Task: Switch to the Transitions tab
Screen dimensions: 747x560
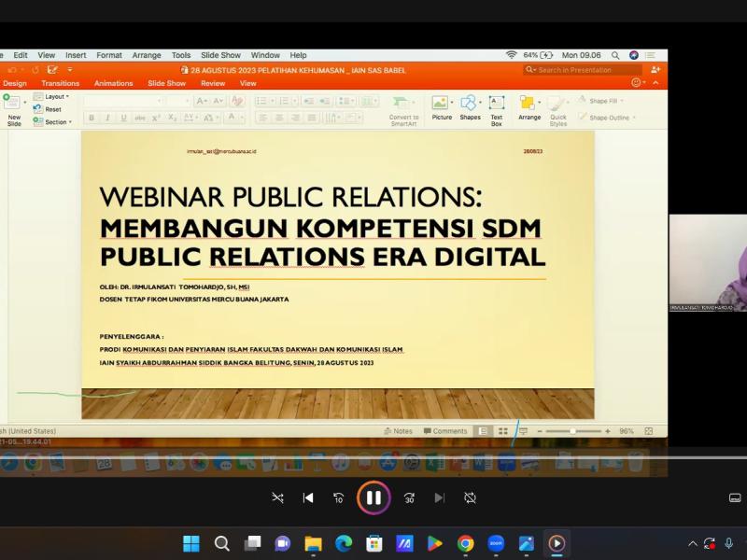Action: click(60, 83)
